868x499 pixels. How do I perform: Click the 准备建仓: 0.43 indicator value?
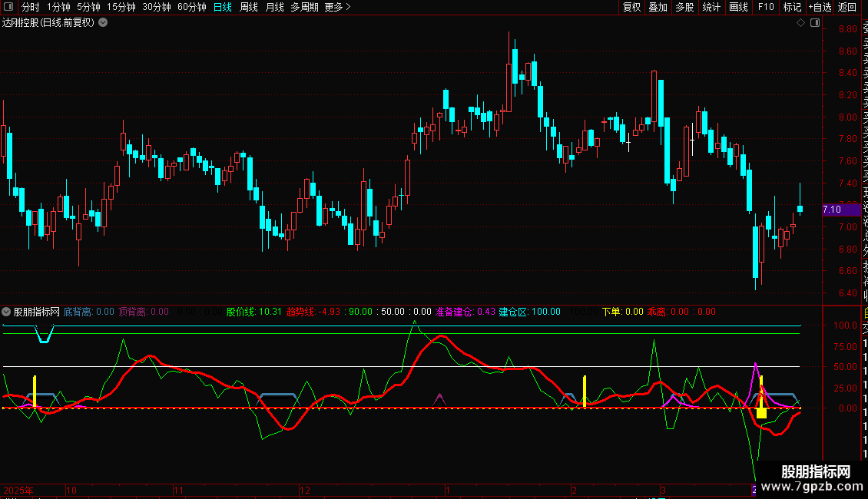point(465,312)
